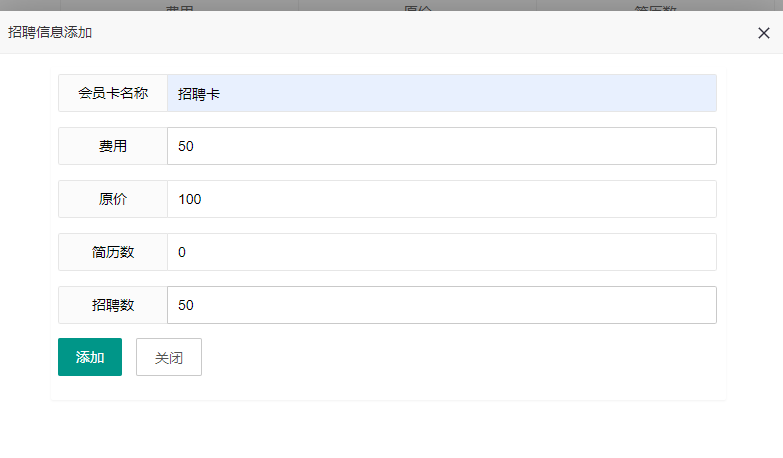Click the 简历数 field label
This screenshot has width=783, height=458.
113,252
